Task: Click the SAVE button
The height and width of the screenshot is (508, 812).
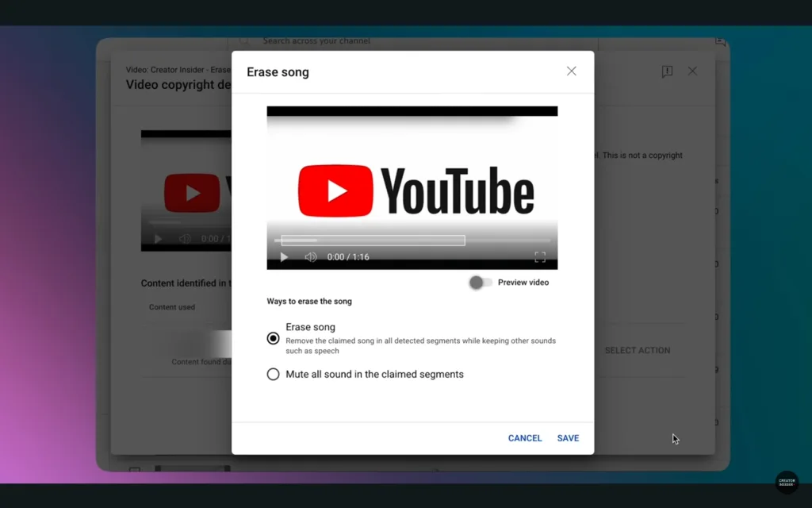Action: pos(568,438)
